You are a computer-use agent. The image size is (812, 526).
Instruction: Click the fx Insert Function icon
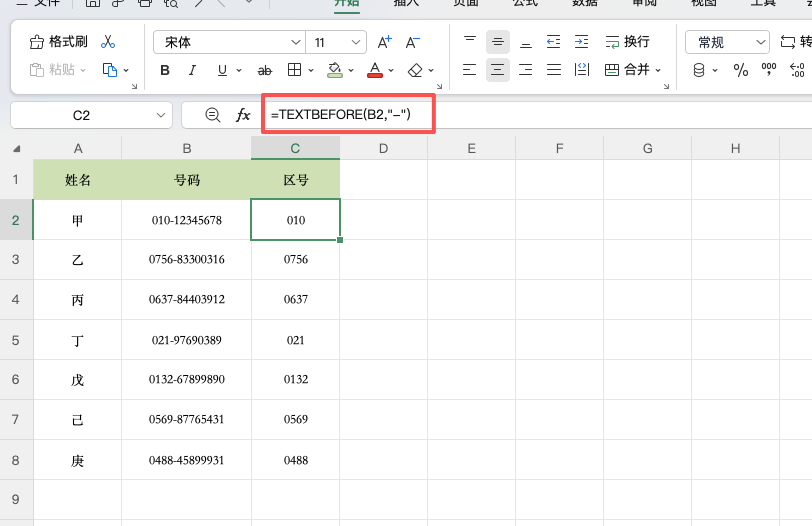243,115
